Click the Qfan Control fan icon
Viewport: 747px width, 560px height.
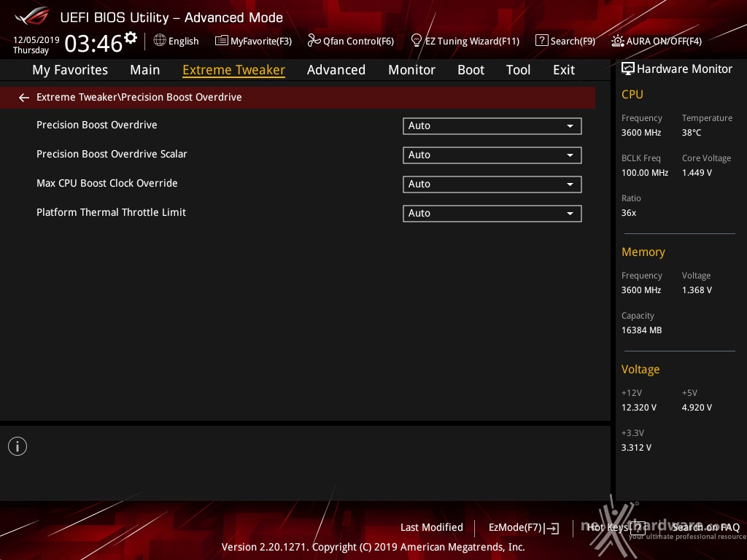point(314,41)
